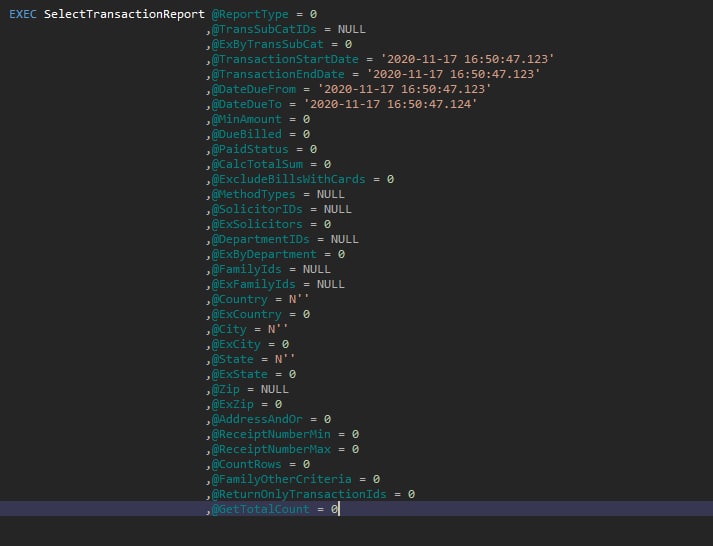Click the N'' value of @City
This screenshot has width=713, height=546.
[x=278, y=329]
